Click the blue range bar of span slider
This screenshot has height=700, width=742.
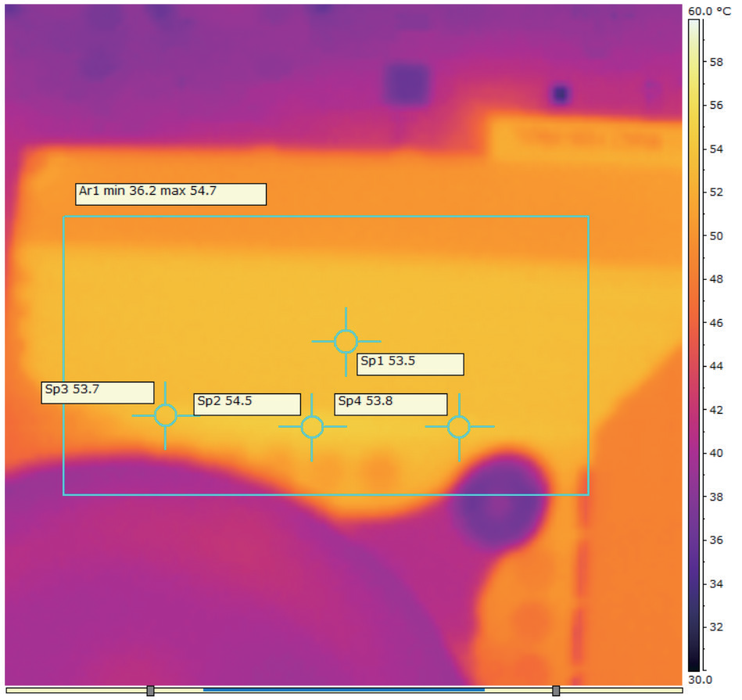coord(343,690)
